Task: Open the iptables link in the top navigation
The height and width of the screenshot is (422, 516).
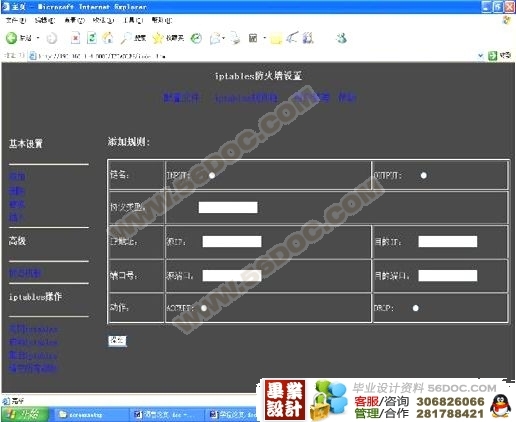Action: (x=246, y=98)
